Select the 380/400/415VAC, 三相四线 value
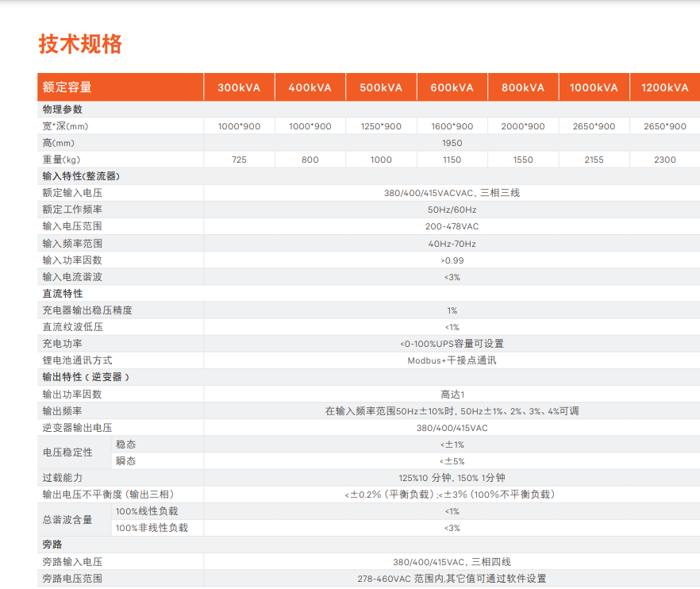This screenshot has width=700, height=589. [452, 562]
